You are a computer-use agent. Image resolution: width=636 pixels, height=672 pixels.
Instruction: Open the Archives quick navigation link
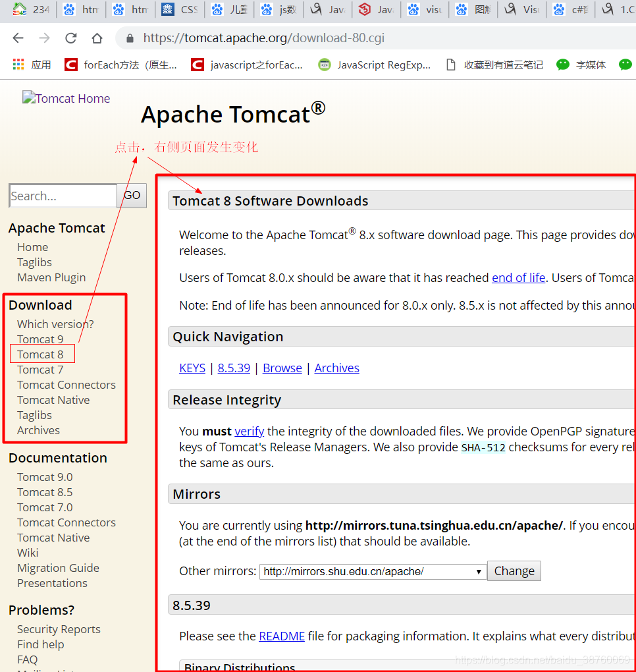[336, 368]
